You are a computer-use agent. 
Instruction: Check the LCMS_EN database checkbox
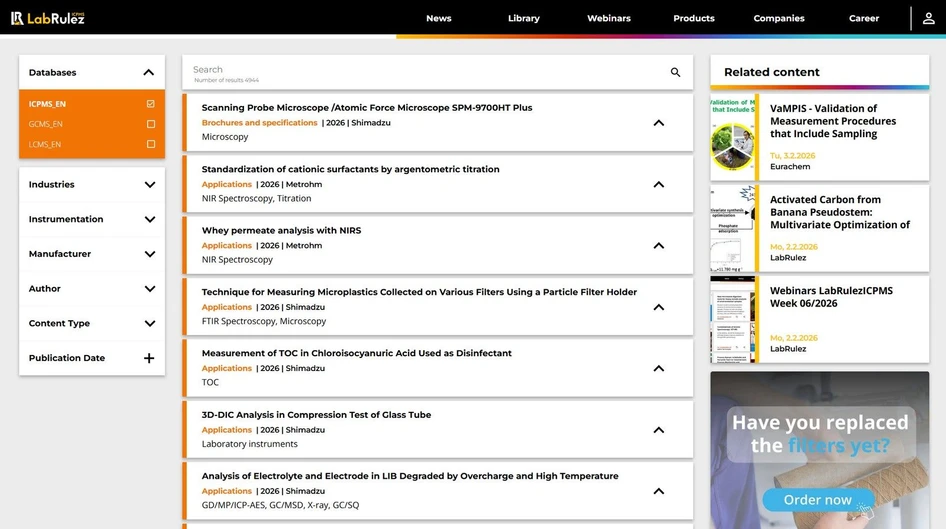coord(151,144)
